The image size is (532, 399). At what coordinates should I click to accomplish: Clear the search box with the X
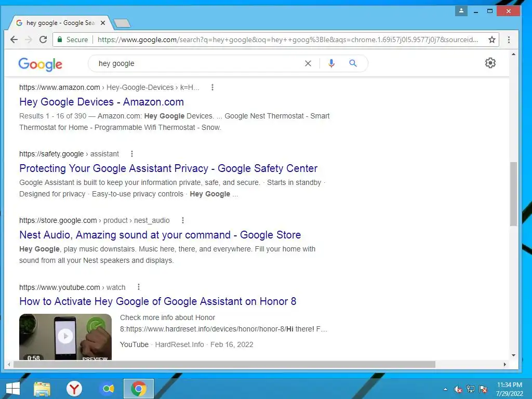click(x=308, y=63)
